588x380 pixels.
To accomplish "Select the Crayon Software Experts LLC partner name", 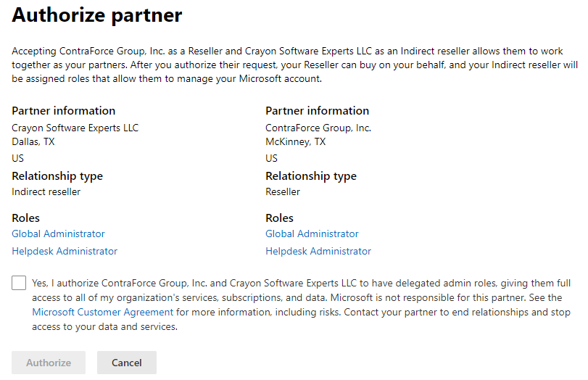I will 75,128.
